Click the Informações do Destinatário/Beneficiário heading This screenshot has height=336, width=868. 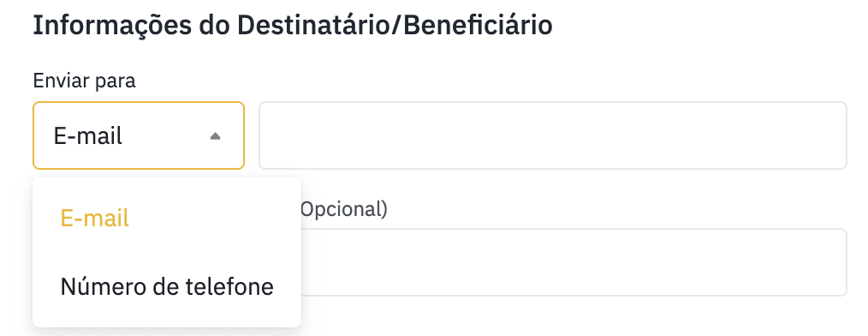coord(292,26)
